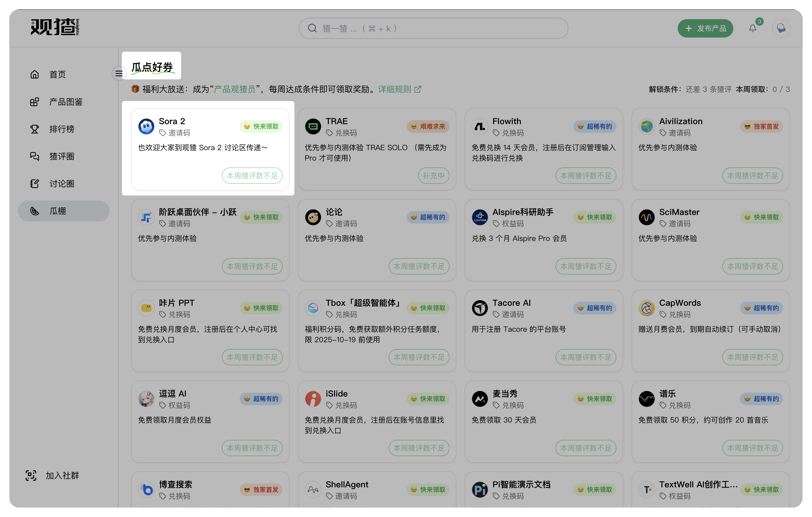Open 讨论圈 in sidebar
The height and width of the screenshot is (517, 812).
[x=61, y=184]
